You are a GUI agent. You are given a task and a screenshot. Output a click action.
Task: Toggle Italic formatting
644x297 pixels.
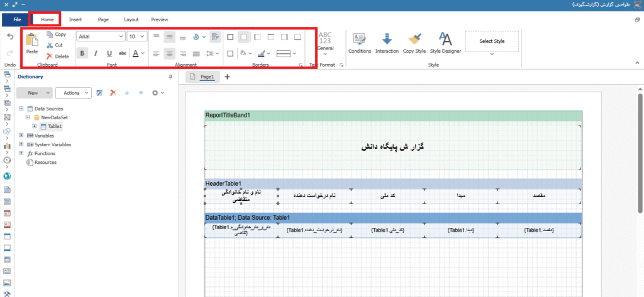click(x=96, y=53)
